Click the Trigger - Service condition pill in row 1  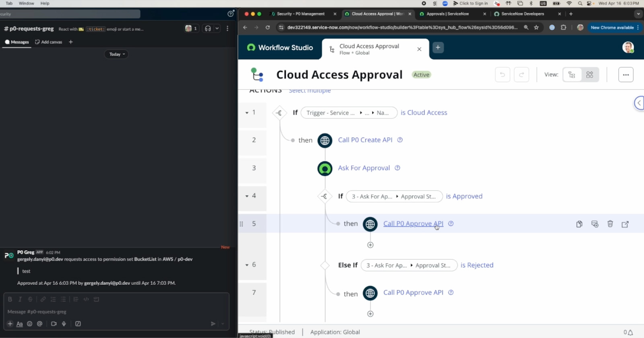(x=349, y=113)
